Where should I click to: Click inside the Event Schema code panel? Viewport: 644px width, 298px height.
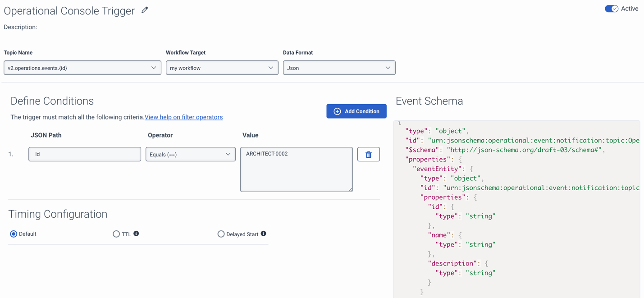tap(516, 225)
